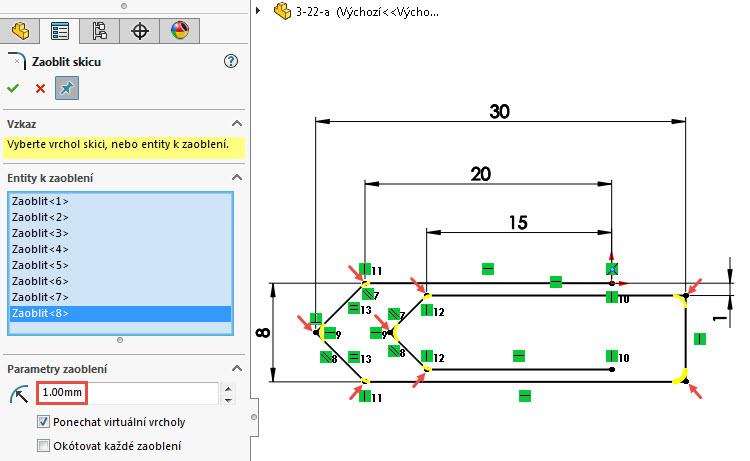This screenshot has width=750, height=461.
Task: Open the FeatureManager design tree tab
Action: [x=21, y=30]
